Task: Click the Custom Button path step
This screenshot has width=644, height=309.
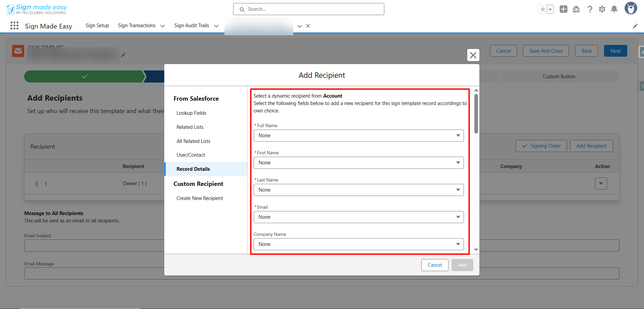Action: click(x=559, y=76)
